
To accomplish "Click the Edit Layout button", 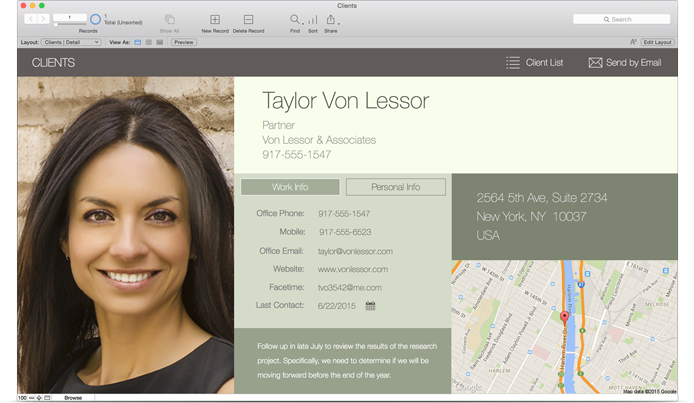I will point(657,42).
